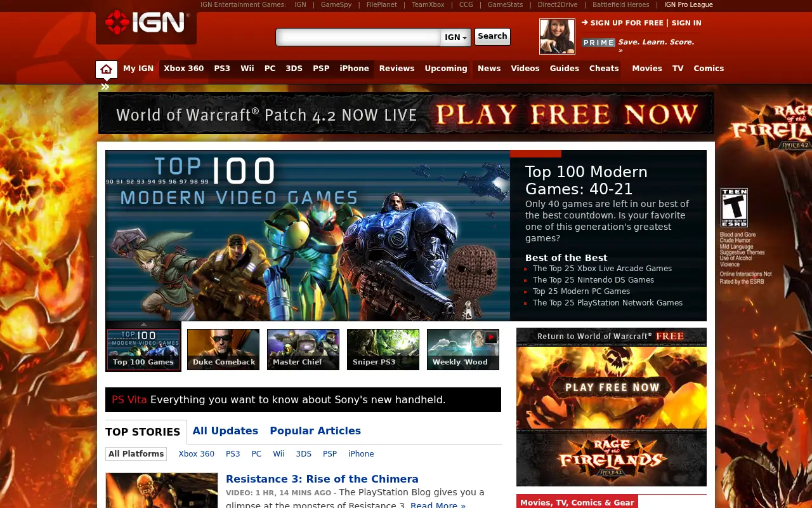Go to the home page via house icon
This screenshot has height=508, width=812.
107,69
